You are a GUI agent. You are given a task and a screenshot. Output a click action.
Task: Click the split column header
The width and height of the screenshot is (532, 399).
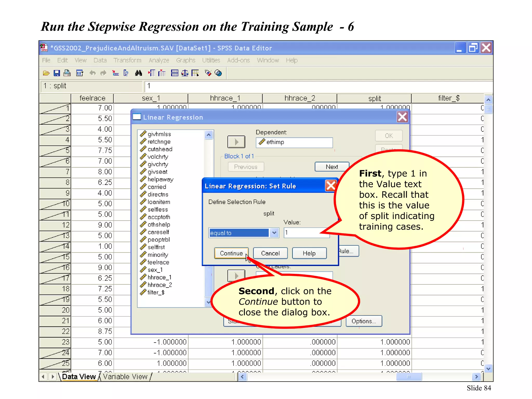(x=374, y=98)
